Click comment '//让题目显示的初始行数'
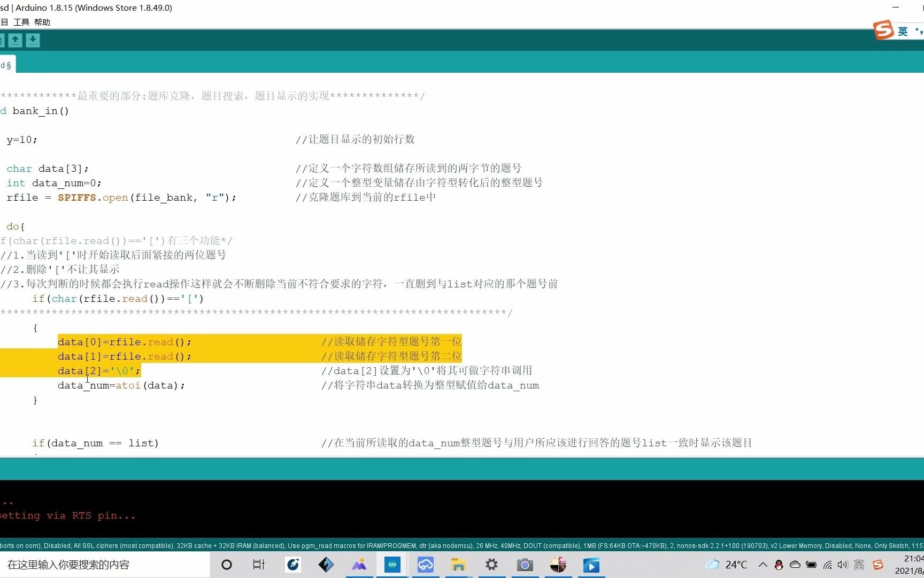The image size is (924, 578). pyautogui.click(x=355, y=140)
